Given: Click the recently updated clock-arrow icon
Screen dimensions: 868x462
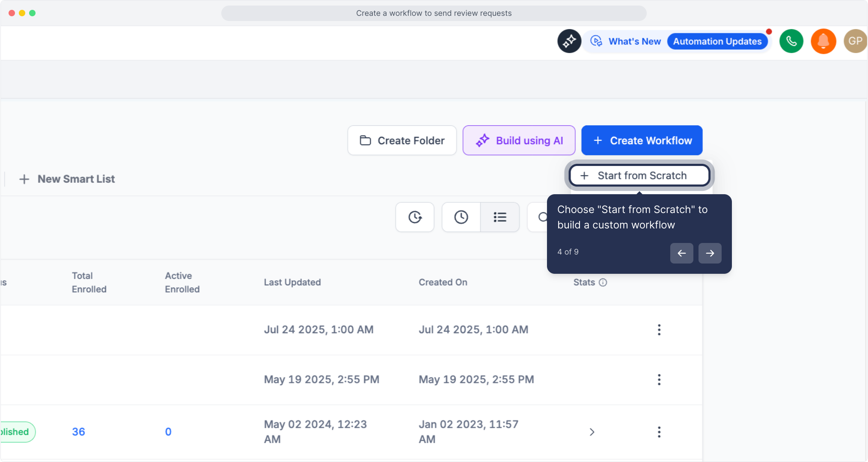Looking at the screenshot, I should [x=415, y=217].
